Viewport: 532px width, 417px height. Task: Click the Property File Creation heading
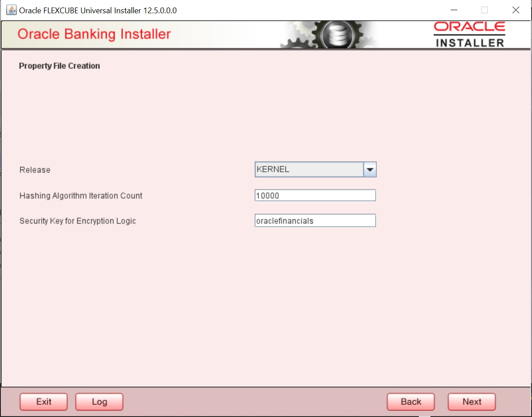(59, 66)
